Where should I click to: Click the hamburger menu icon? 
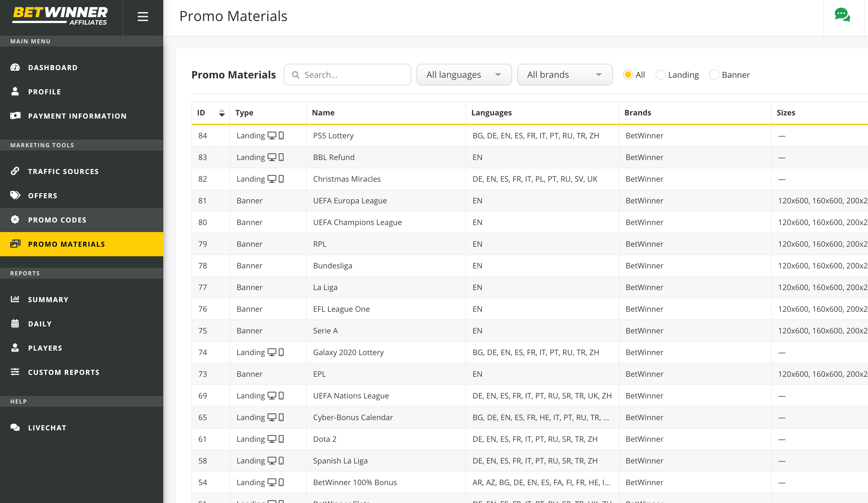tap(143, 17)
